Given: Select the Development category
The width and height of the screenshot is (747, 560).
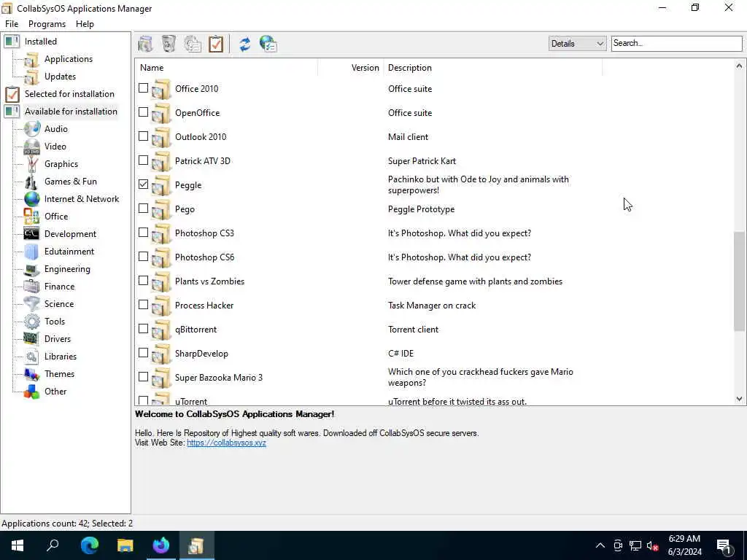Looking at the screenshot, I should tap(70, 234).
